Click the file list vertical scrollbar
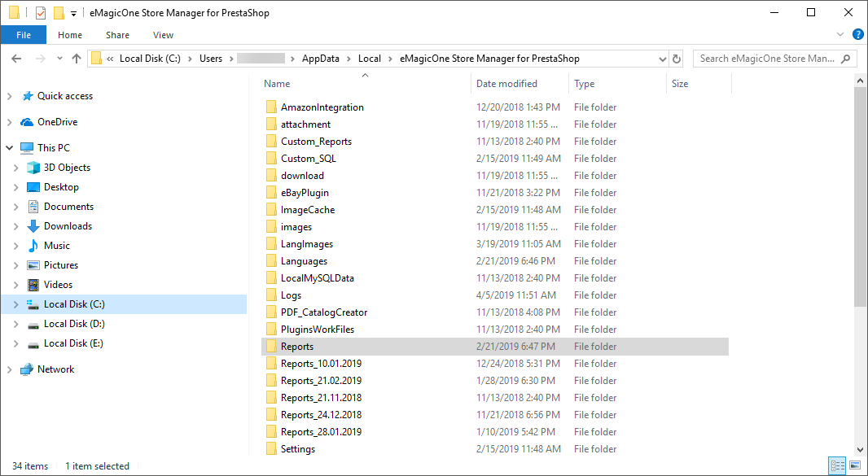 pyautogui.click(x=861, y=196)
